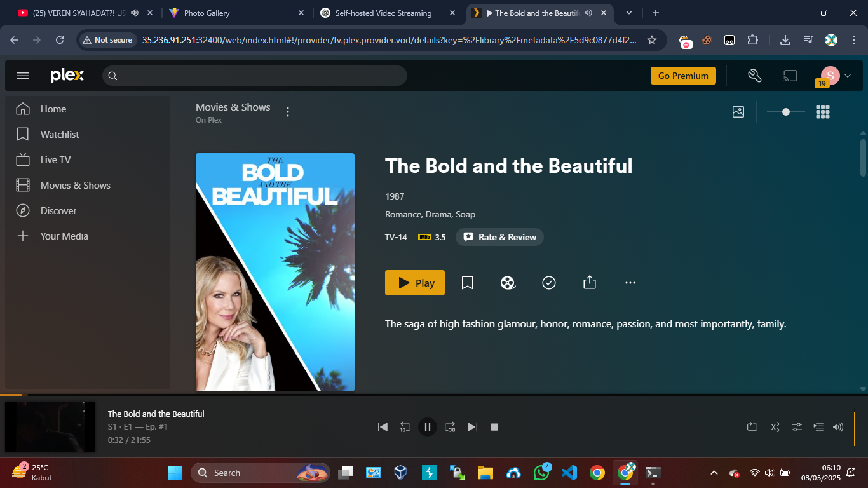Open the Plex hamburger navigation menu
Image resolution: width=868 pixels, height=488 pixels.
23,76
